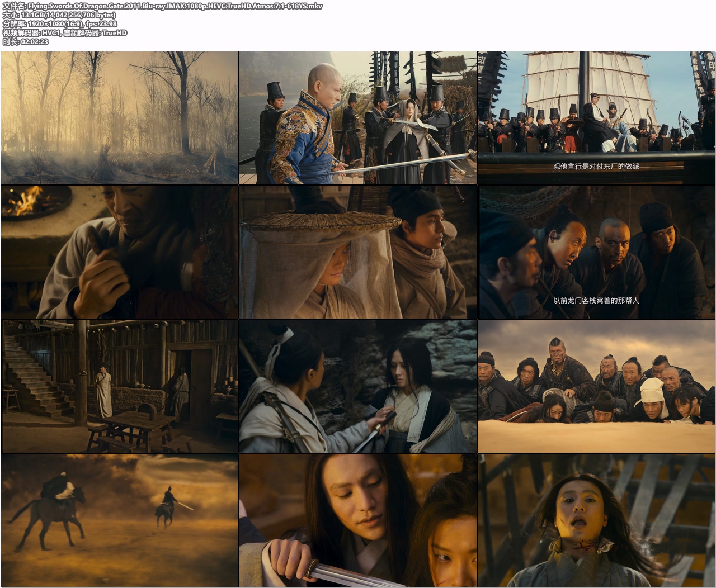This screenshot has width=716, height=588.
Task: Select the long-haired man shouting thumbnail
Action: (596, 520)
